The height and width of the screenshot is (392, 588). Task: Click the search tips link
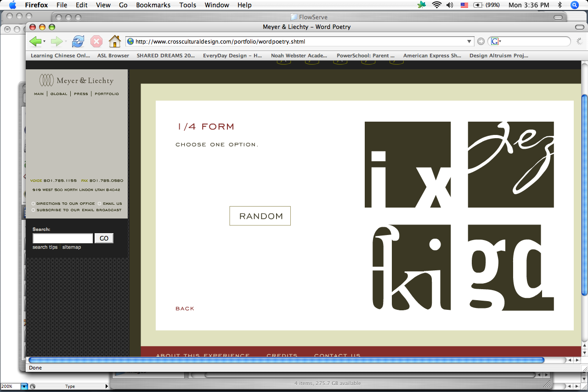coord(45,247)
